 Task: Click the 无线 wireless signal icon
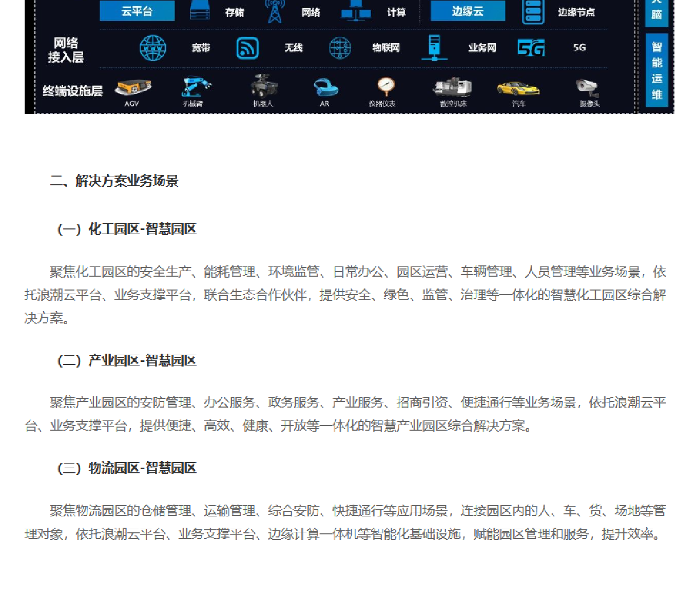247,48
